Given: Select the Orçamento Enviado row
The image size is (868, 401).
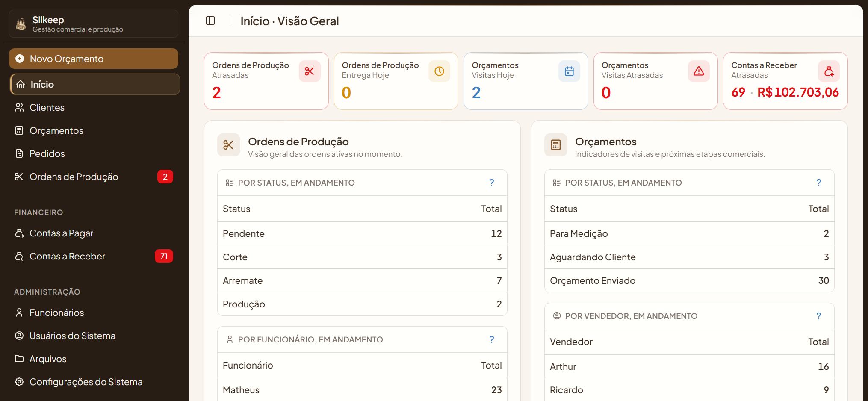Looking at the screenshot, I should [x=689, y=280].
